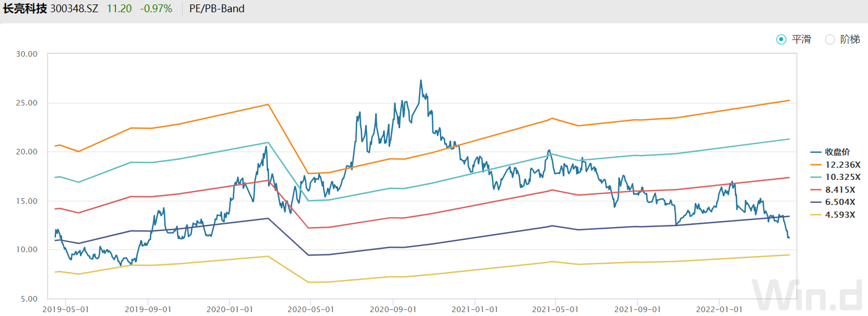Click the 30.00 y-axis label

click(x=27, y=54)
